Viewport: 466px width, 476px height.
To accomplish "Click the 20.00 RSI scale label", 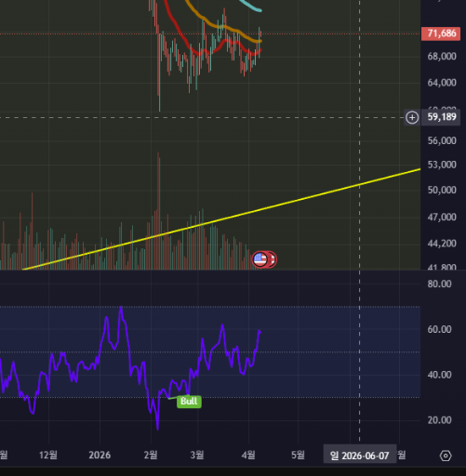I will click(x=439, y=420).
